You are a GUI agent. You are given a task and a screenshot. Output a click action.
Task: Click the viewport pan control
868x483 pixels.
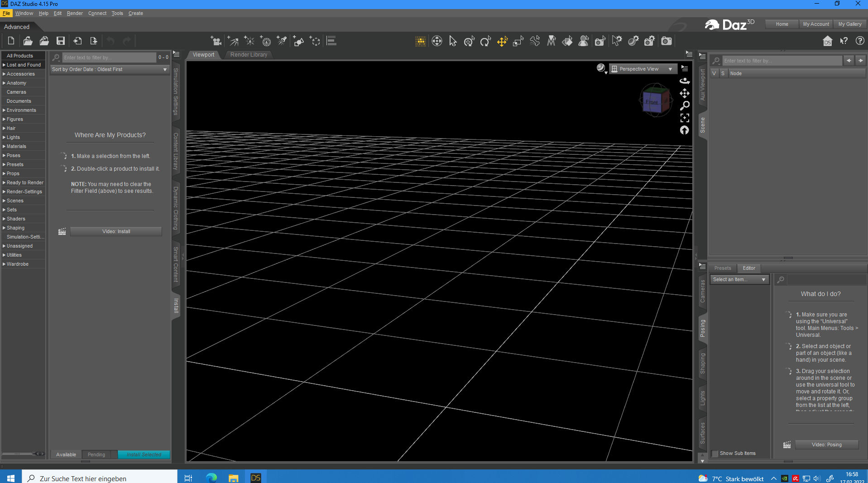tap(685, 93)
